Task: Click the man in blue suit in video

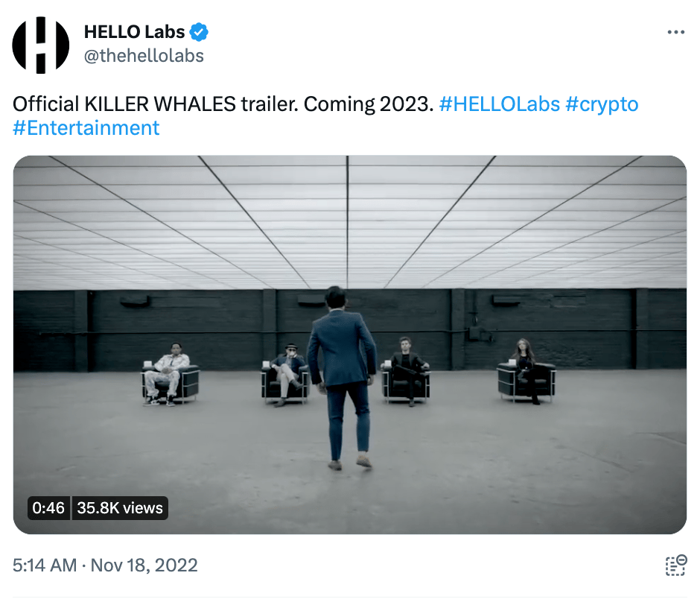Action: 343,377
